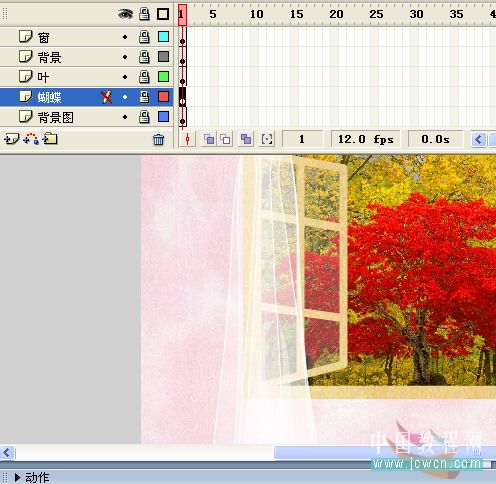
Task: Enable the onion skin button
Action: pos(209,139)
